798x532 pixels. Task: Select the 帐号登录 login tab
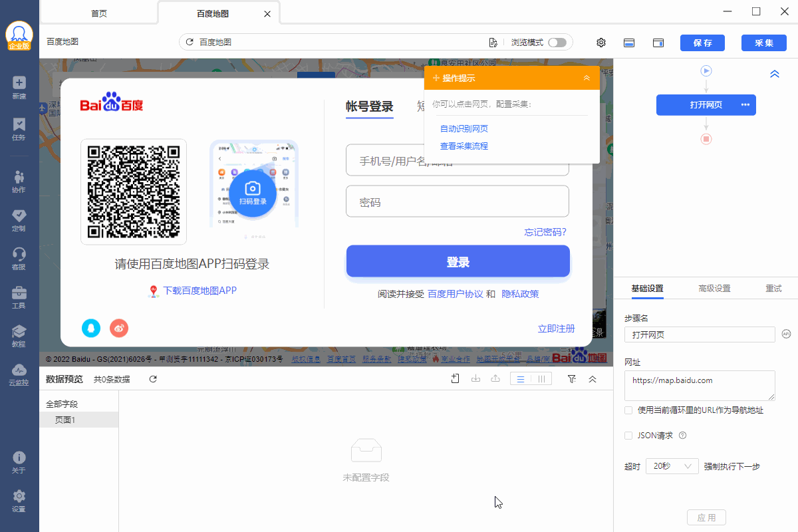[x=370, y=106]
